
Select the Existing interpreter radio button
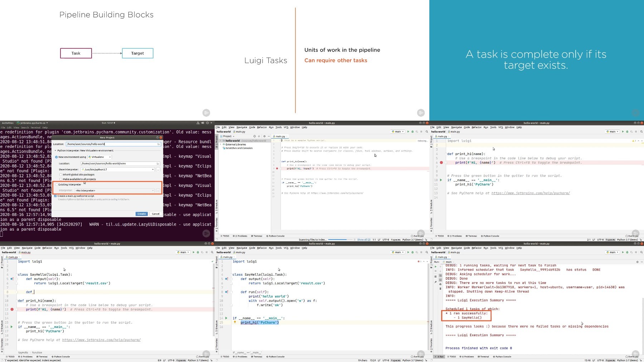click(x=57, y=185)
